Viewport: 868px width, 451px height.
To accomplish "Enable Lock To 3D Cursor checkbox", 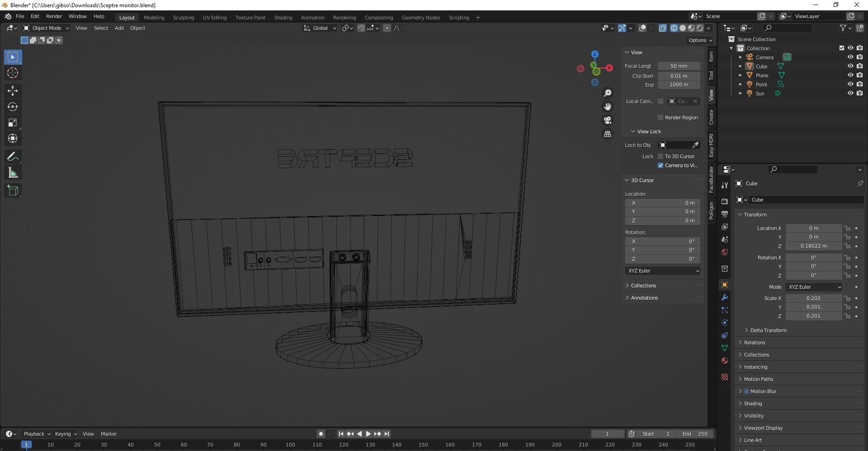I will [x=660, y=156].
